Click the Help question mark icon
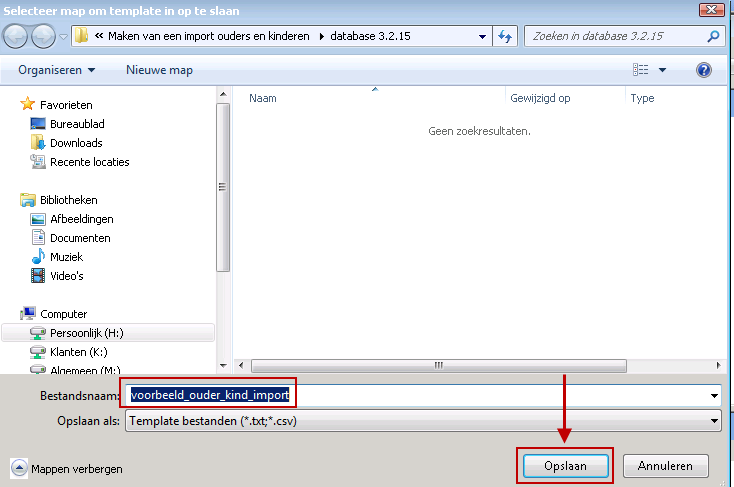 point(703,70)
